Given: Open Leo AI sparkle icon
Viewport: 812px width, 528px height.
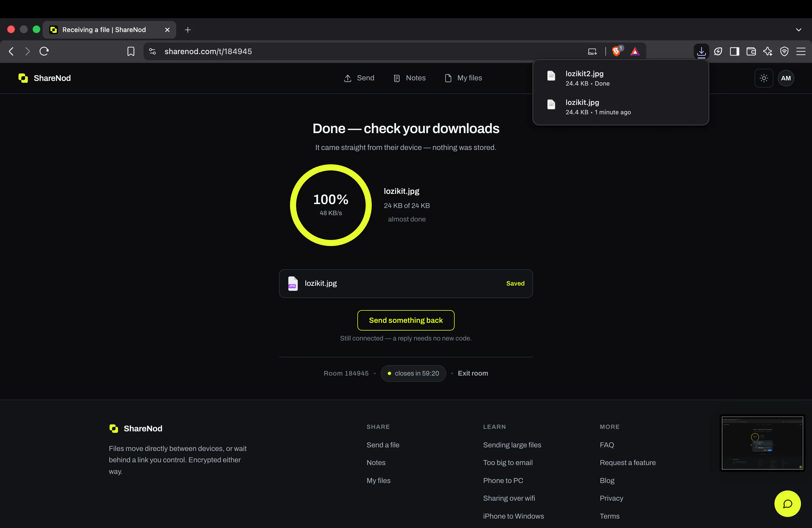Looking at the screenshot, I should (768, 52).
